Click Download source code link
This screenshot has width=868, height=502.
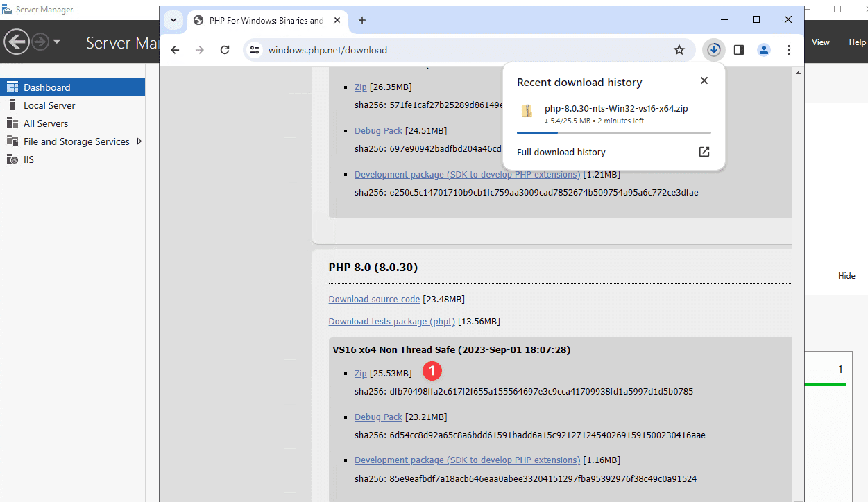click(374, 300)
